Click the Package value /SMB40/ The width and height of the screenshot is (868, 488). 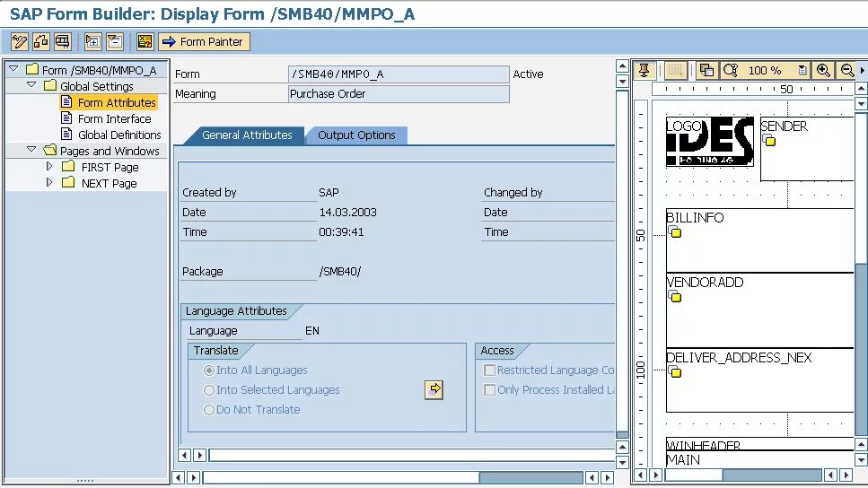pyautogui.click(x=340, y=272)
